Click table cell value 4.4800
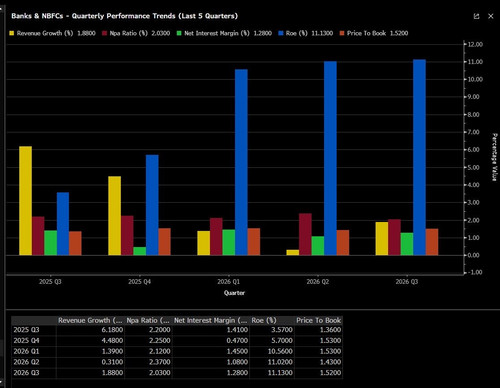Viewport: 500px width, 388px height. click(x=112, y=341)
